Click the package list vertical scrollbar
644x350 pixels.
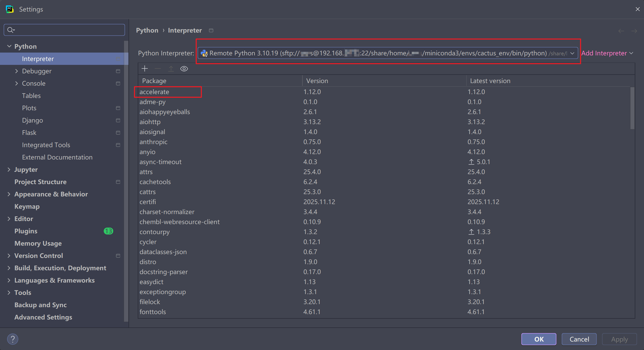[632, 108]
